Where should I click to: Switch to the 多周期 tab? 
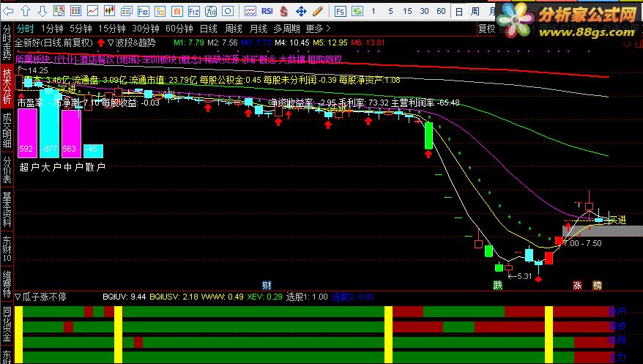click(286, 29)
